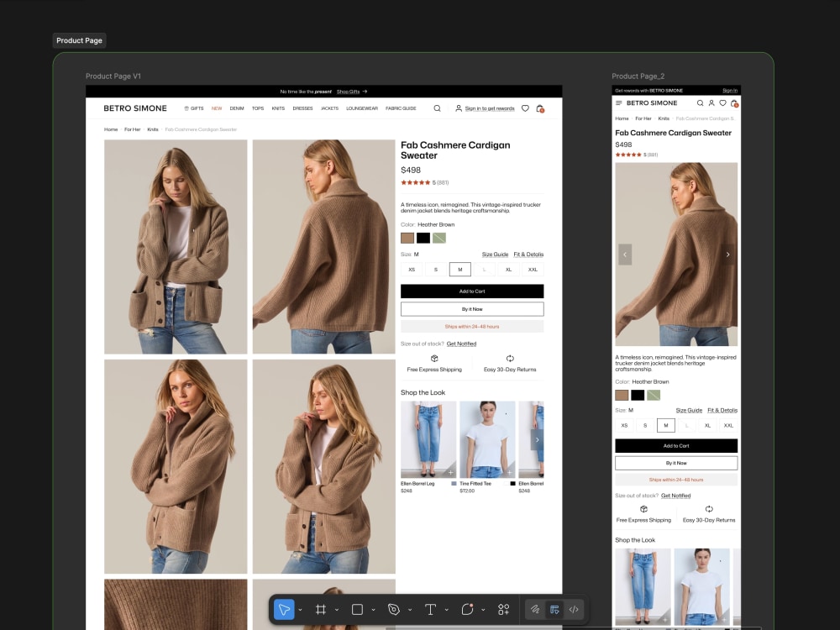Click the search icon in the V1 header
The width and height of the screenshot is (840, 630).
pyautogui.click(x=437, y=108)
